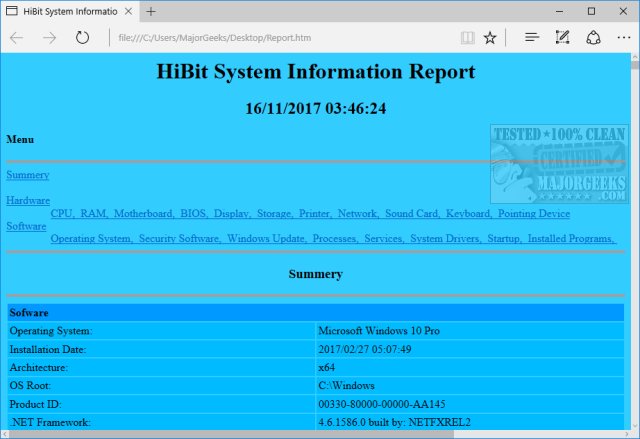Viewport: 640px width, 439px height.
Task: Jump to the Pointing Device section link
Action: [x=533, y=213]
